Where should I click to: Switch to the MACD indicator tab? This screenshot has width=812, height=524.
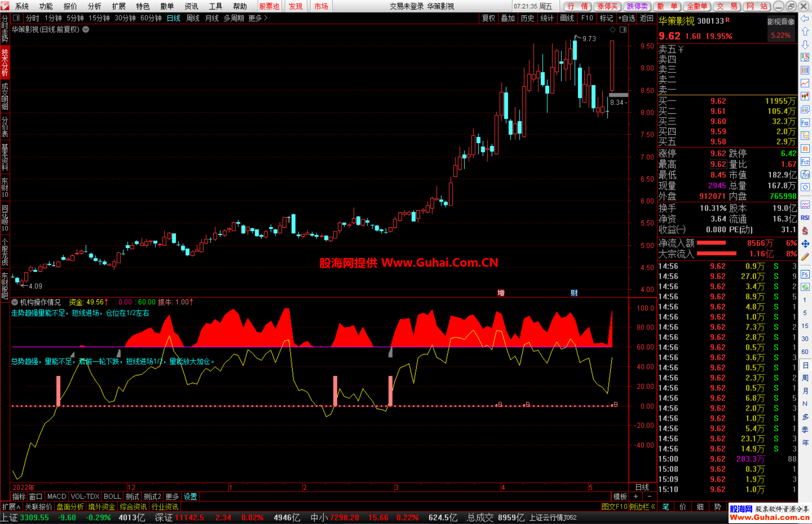57,497
